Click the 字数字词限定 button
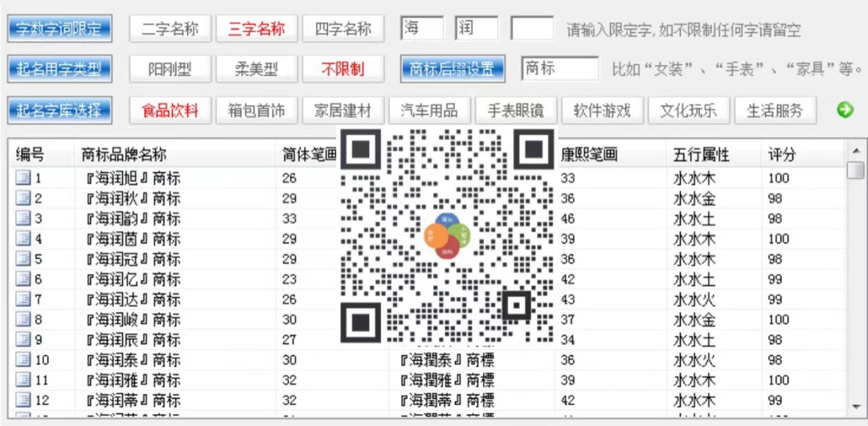The height and width of the screenshot is (426, 868). 59,28
